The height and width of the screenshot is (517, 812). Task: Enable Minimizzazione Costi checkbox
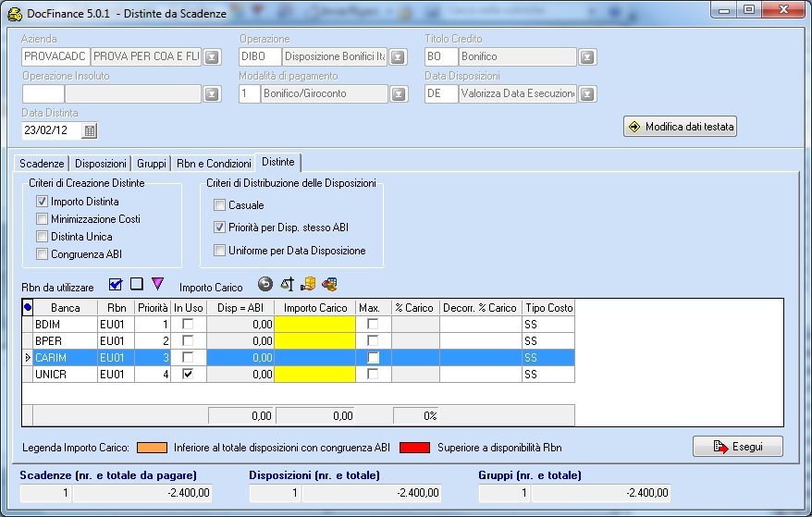42,218
